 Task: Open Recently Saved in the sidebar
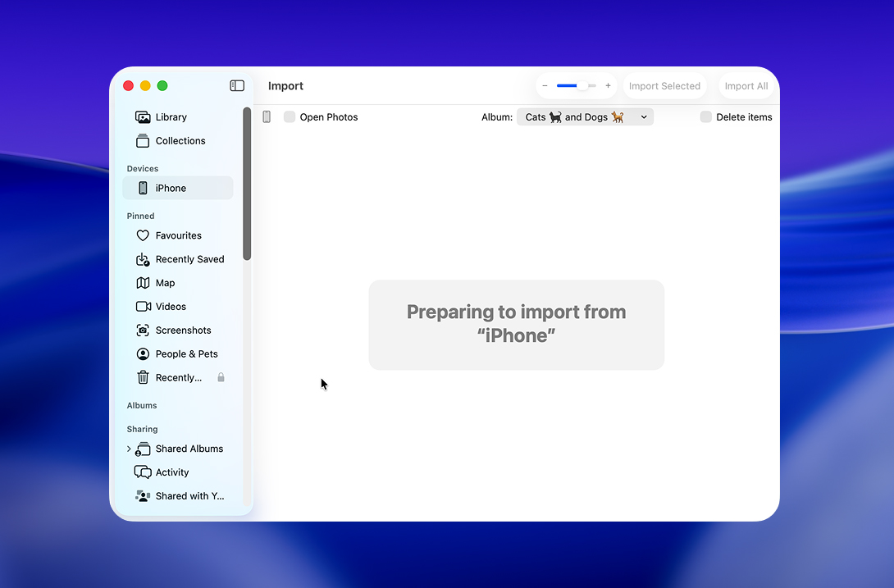(178, 259)
